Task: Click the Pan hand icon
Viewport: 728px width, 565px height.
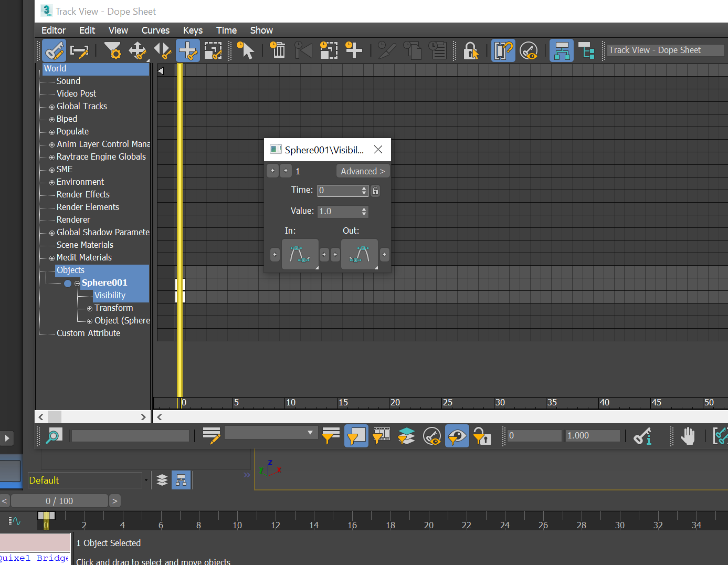Action: coord(688,436)
